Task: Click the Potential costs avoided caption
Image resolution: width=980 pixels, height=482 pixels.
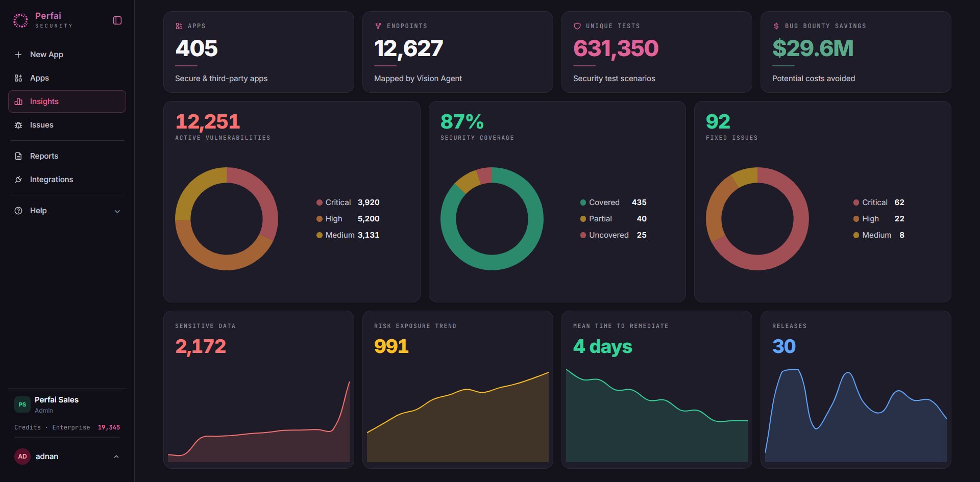Action: (x=814, y=79)
